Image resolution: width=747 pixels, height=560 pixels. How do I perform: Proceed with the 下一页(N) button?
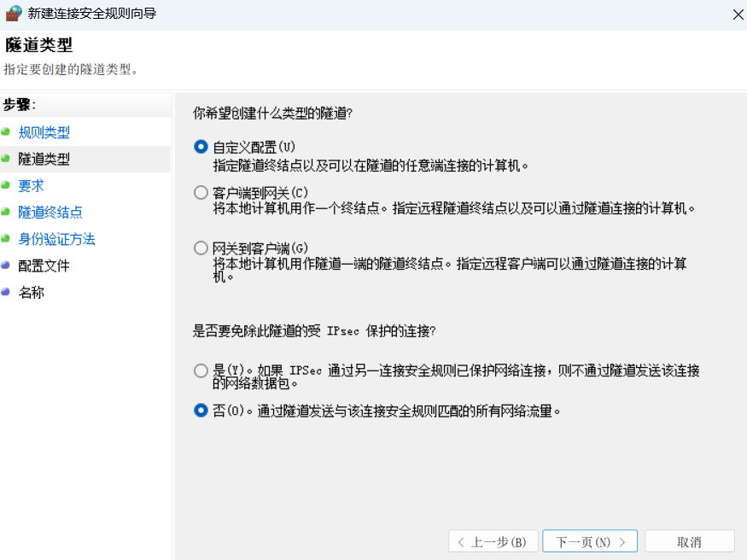(x=590, y=541)
